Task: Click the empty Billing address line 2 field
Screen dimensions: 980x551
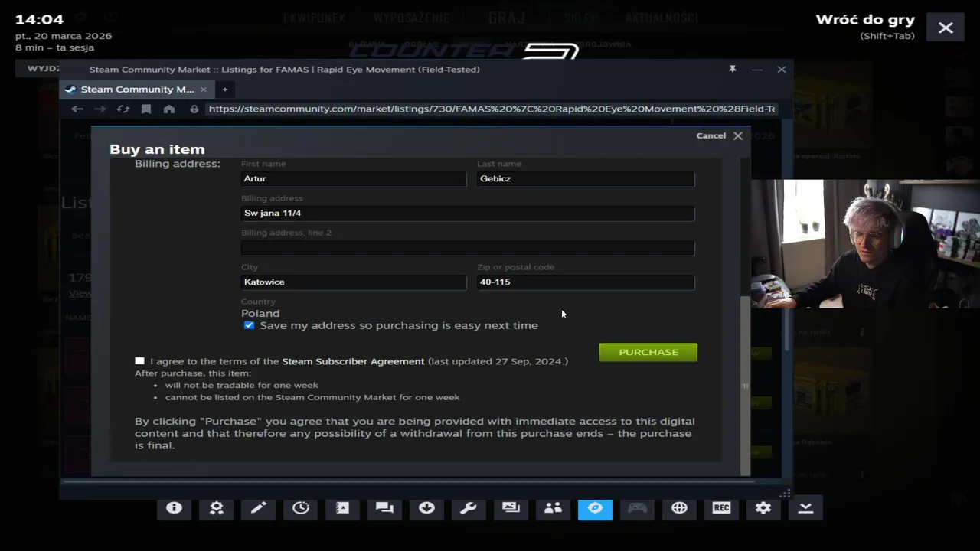Action: (x=467, y=247)
